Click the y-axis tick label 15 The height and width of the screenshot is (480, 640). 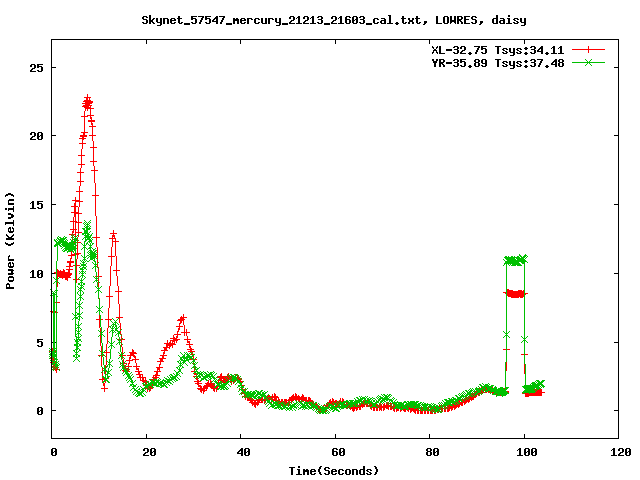[x=36, y=205]
